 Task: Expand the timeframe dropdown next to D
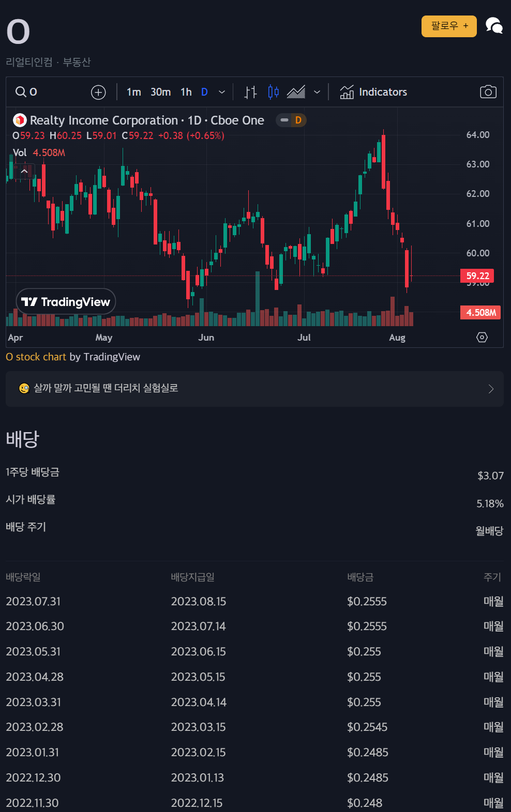click(x=222, y=91)
